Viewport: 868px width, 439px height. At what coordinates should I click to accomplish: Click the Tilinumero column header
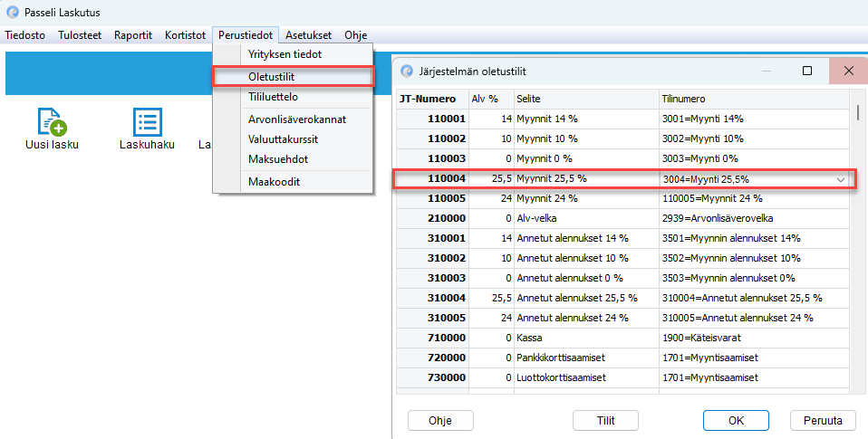tap(683, 99)
